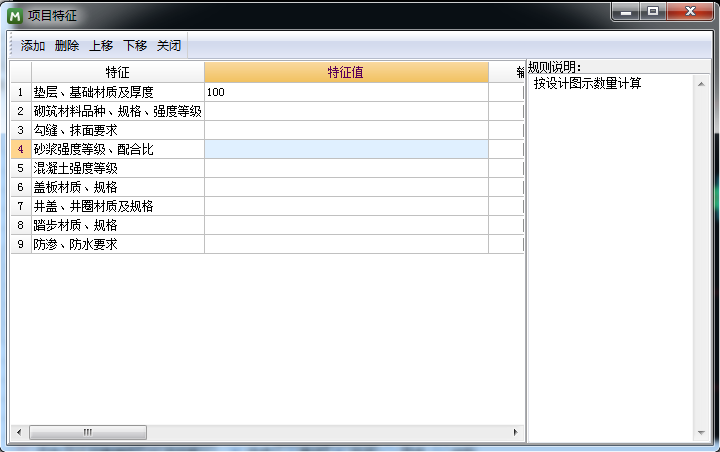Screen dimensions: 720x452
Task: Click 添加 in the toolbar
Action: [x=33, y=45]
